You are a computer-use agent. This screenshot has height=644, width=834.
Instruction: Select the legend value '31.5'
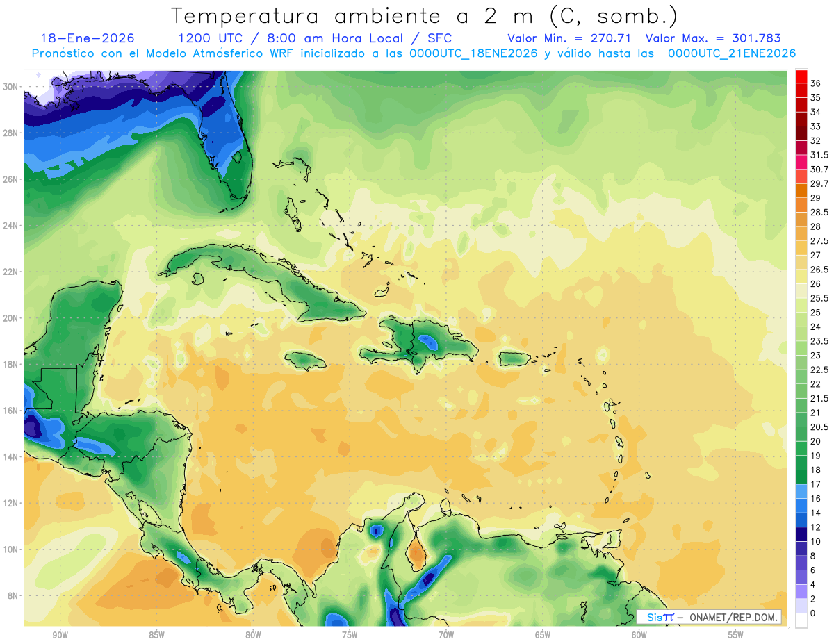tap(819, 155)
